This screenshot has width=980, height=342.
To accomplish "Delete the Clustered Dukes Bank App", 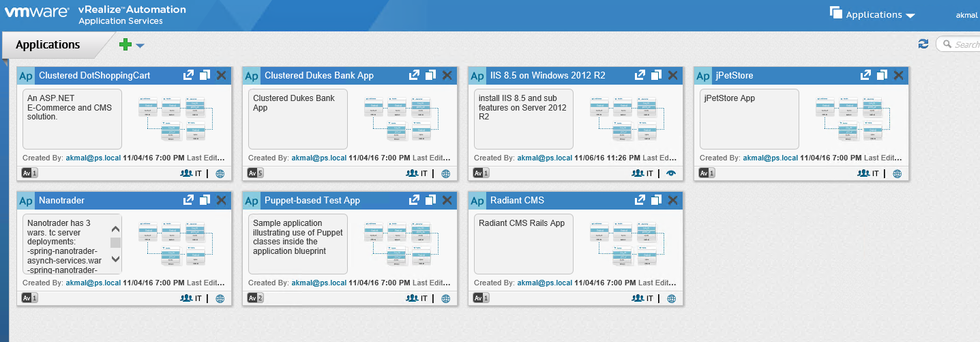I will 447,75.
